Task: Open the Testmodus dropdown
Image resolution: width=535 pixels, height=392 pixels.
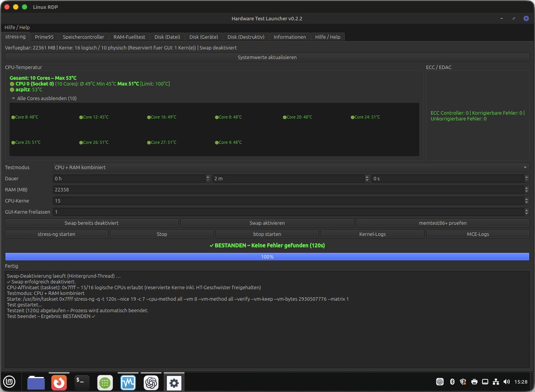Action: point(291,167)
